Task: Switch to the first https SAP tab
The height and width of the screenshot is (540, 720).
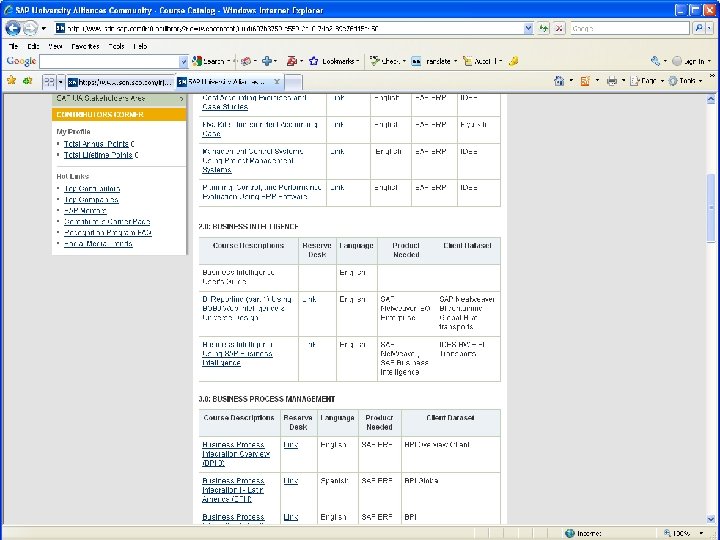Action: pyautogui.click(x=120, y=82)
